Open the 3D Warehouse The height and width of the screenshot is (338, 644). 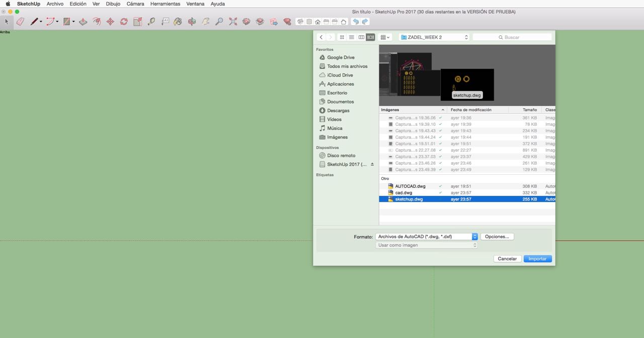pyautogui.click(x=247, y=22)
